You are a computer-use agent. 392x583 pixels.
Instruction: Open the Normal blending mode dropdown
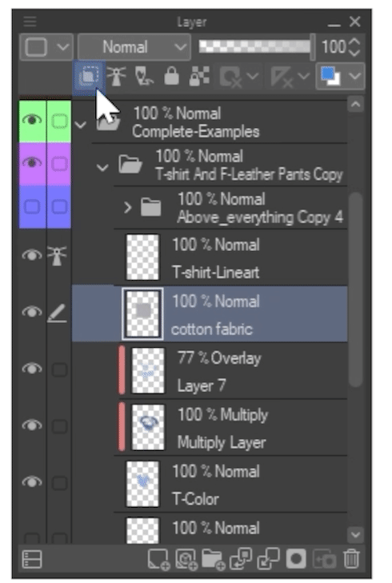134,47
